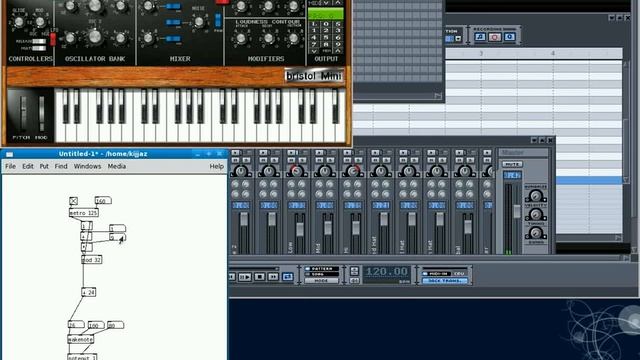Select the 120.00 BPM display
640x360 pixels.
point(387,271)
